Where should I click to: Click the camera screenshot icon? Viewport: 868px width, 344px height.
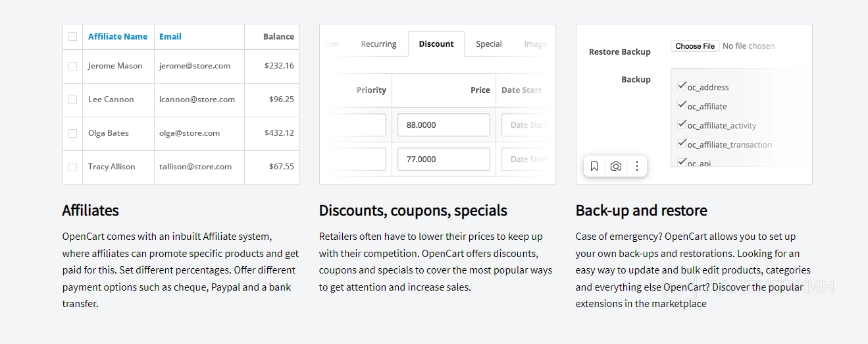pos(616,167)
